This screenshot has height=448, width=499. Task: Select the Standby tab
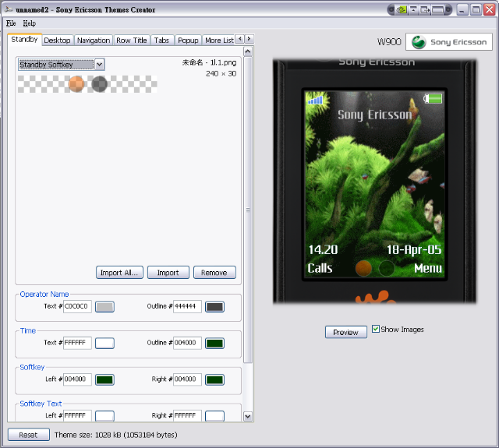(24, 40)
